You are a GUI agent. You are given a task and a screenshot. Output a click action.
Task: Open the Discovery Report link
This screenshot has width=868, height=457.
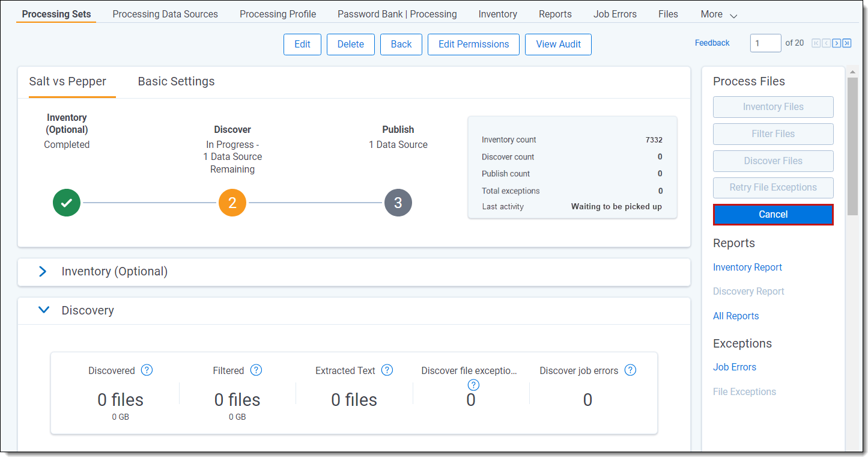pos(748,291)
